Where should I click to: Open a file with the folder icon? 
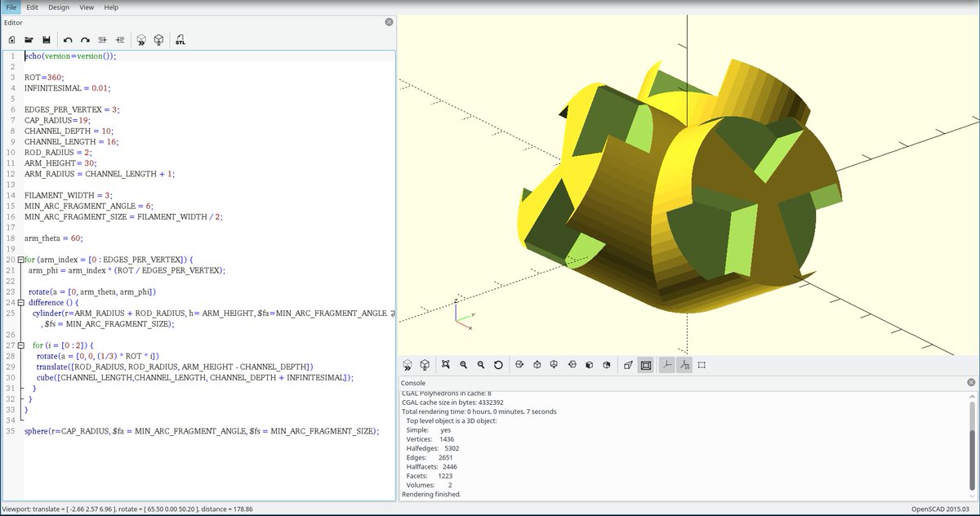(29, 39)
